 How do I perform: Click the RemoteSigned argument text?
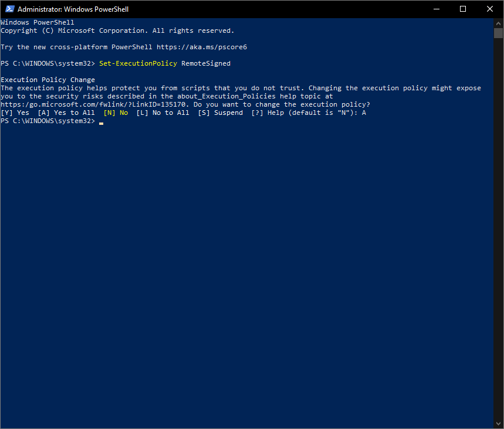[205, 63]
